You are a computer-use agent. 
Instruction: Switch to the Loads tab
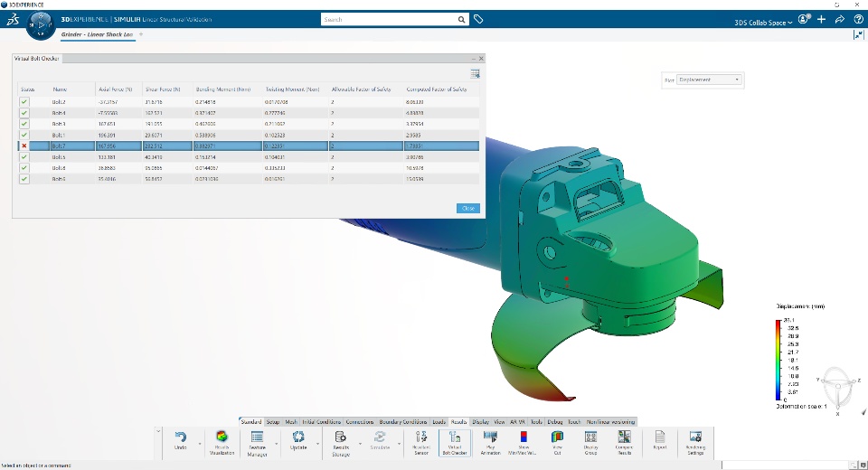pos(439,422)
